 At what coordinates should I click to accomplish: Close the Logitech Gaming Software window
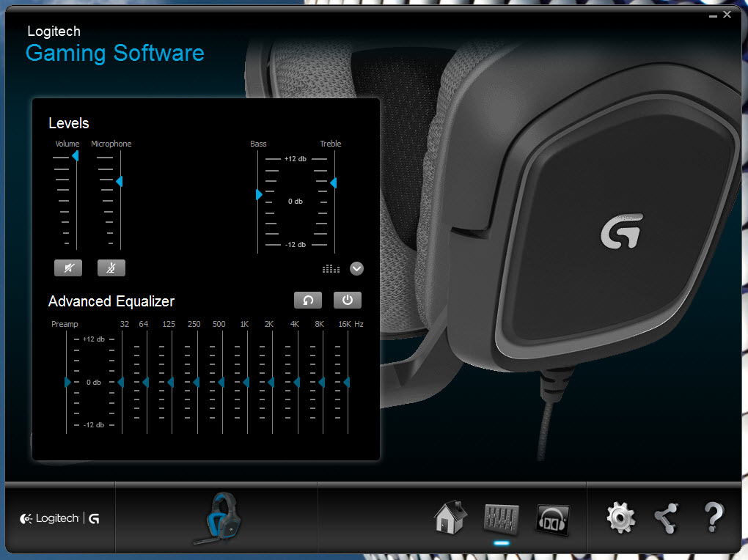click(727, 15)
